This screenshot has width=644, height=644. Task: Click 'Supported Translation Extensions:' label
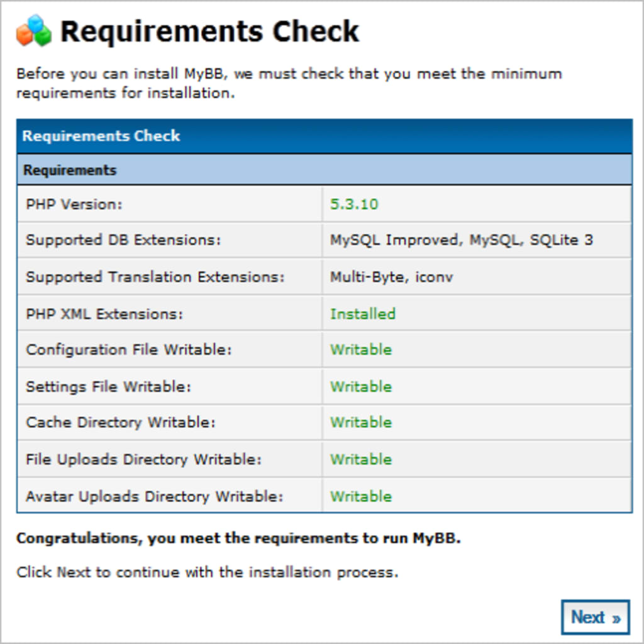click(x=155, y=277)
